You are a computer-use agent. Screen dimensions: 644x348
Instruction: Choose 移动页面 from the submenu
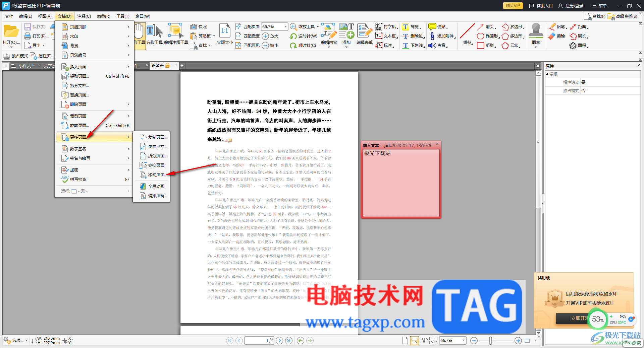[153, 175]
